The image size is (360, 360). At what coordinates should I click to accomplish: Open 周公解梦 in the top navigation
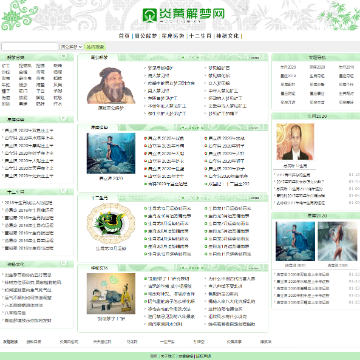pyautogui.click(x=146, y=36)
